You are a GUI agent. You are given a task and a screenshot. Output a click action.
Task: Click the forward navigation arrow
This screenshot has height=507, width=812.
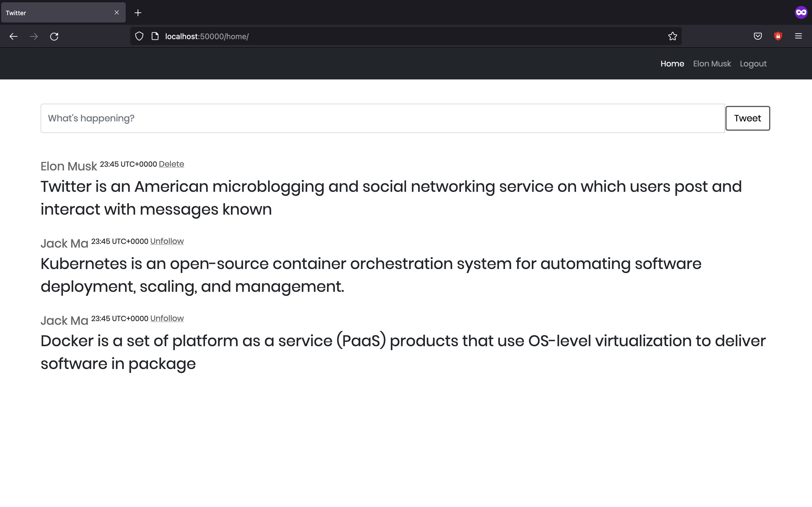(34, 36)
